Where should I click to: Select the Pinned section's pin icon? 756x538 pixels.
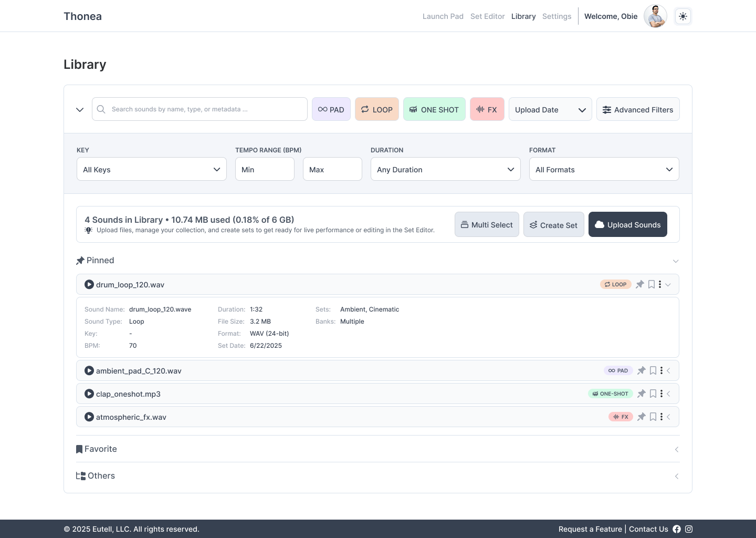(x=80, y=260)
